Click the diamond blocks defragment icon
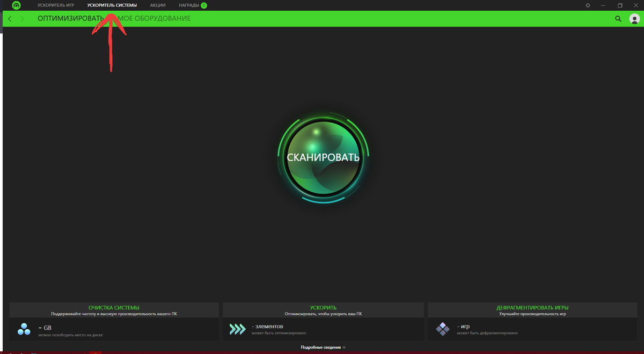This screenshot has height=354, width=644. (x=443, y=329)
